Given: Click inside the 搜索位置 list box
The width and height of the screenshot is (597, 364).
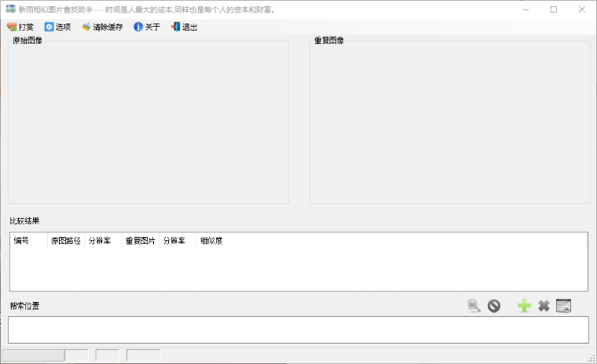Looking at the screenshot, I should click(x=298, y=329).
